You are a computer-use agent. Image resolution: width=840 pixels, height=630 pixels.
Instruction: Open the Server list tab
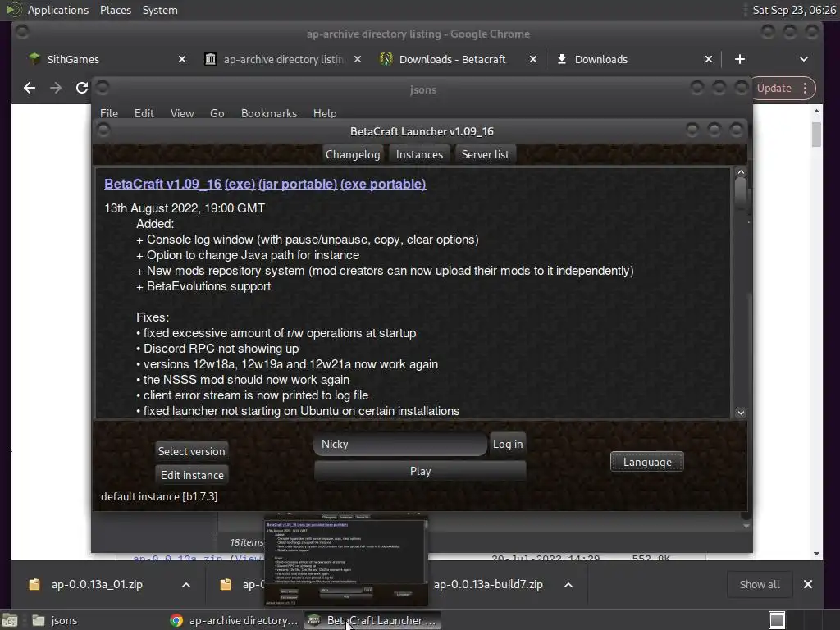pos(485,154)
